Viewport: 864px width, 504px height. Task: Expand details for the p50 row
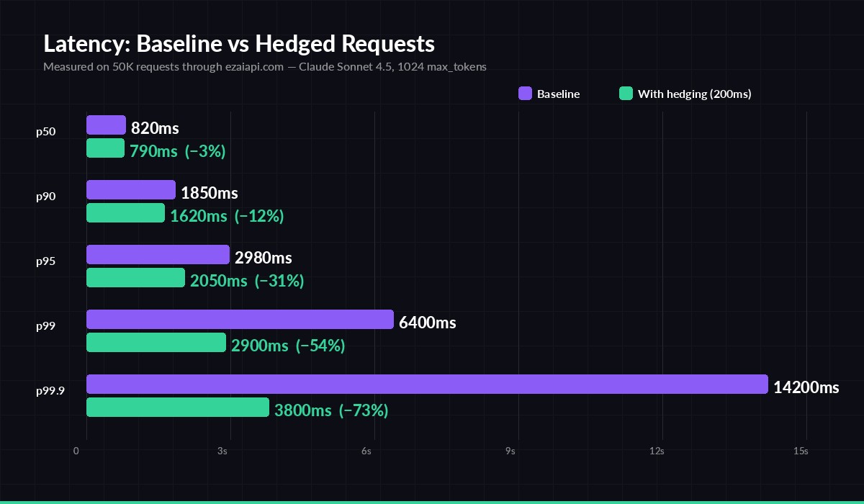point(47,132)
